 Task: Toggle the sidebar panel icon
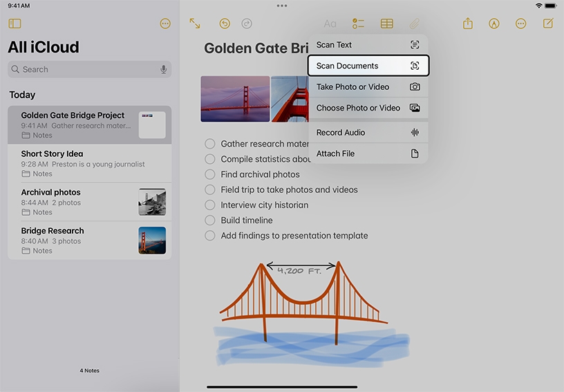(x=15, y=24)
